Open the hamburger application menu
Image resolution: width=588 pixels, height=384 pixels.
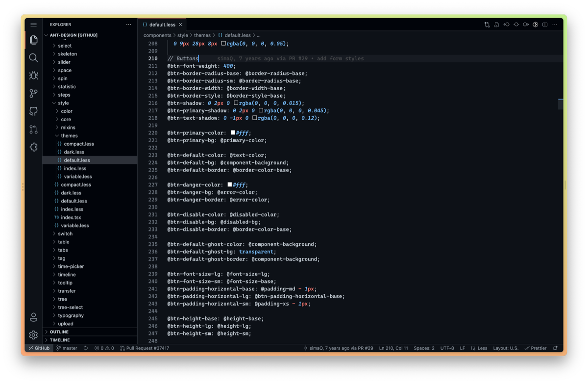click(x=33, y=25)
